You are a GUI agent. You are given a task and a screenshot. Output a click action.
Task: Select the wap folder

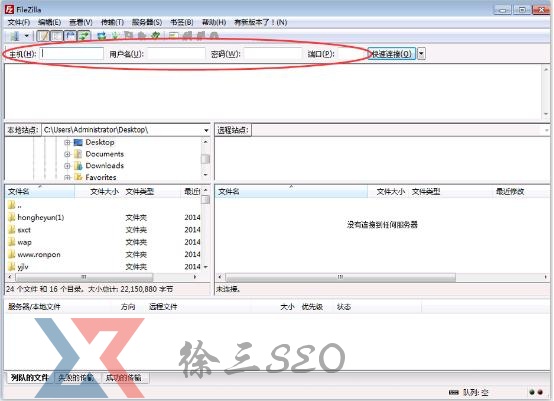tap(20, 242)
